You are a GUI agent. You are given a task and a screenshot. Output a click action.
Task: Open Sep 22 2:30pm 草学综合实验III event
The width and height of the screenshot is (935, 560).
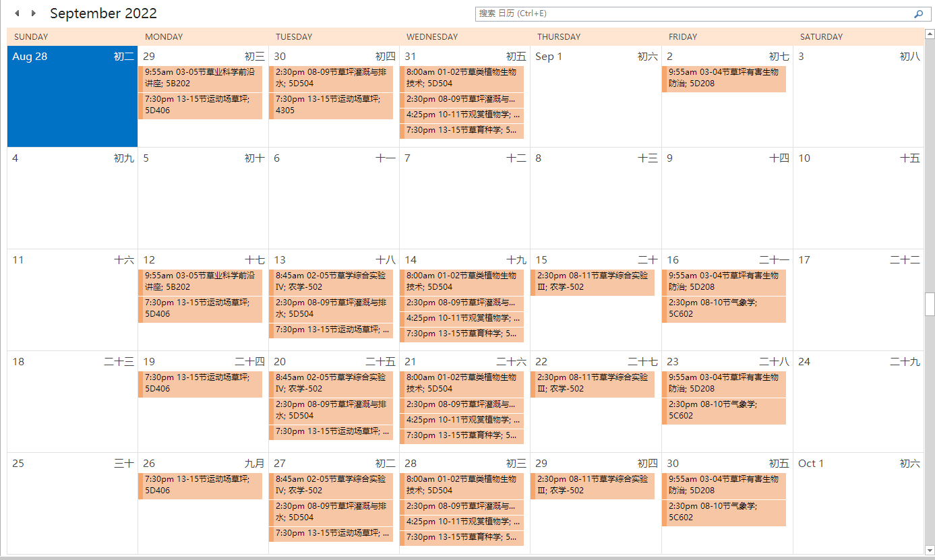(x=593, y=383)
